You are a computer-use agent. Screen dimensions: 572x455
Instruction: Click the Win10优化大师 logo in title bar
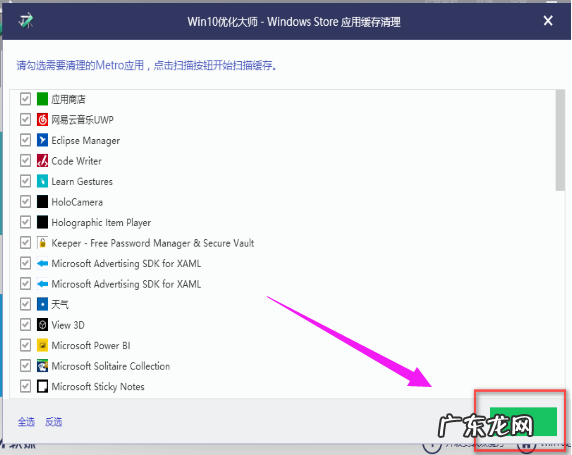coord(26,21)
